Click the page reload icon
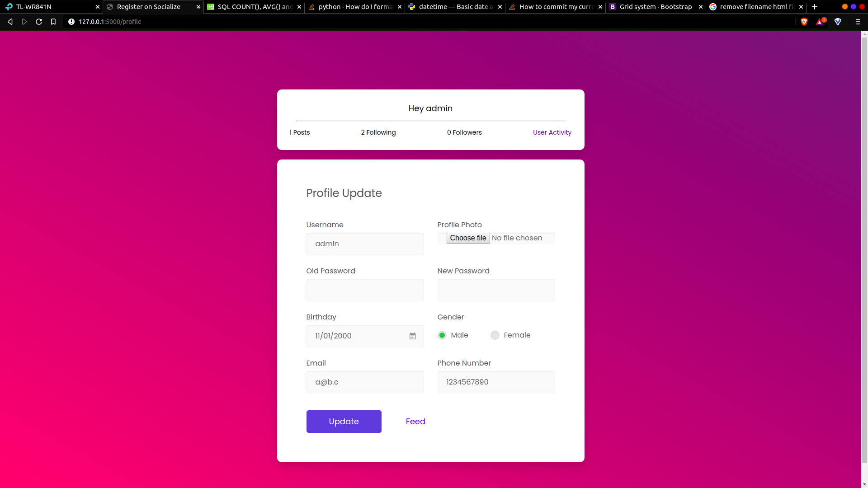The height and width of the screenshot is (488, 868). [39, 22]
